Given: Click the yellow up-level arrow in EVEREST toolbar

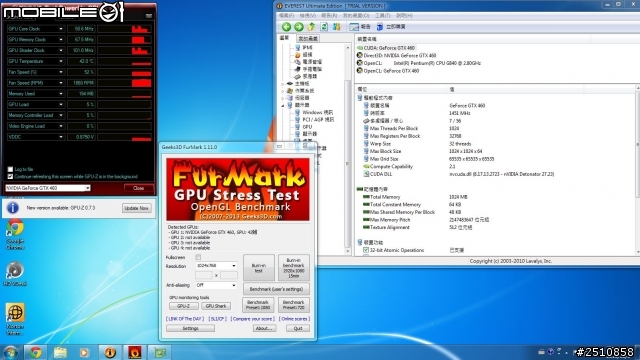Looking at the screenshot, I should [311, 27].
